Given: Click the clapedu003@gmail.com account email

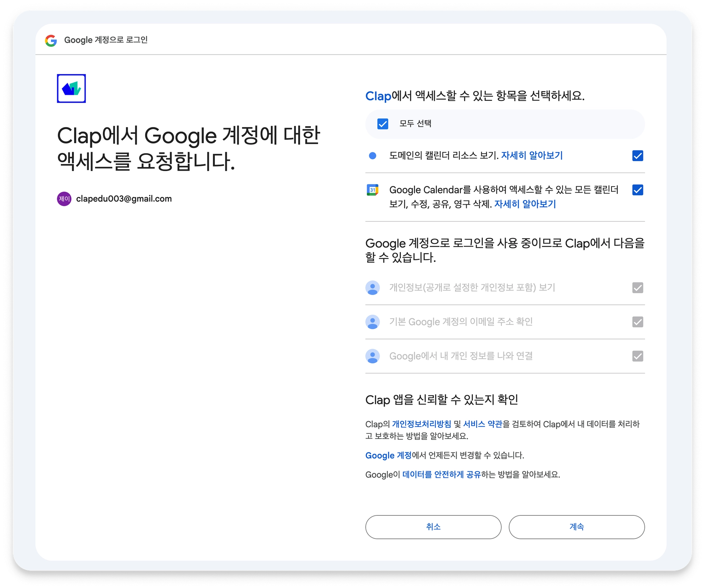Looking at the screenshot, I should 124,199.
